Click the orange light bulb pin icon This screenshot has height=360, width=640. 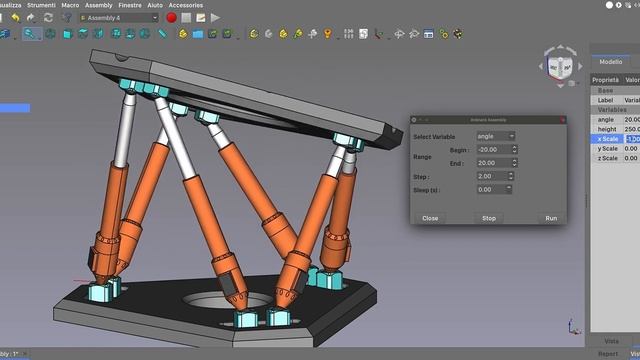coord(327,34)
